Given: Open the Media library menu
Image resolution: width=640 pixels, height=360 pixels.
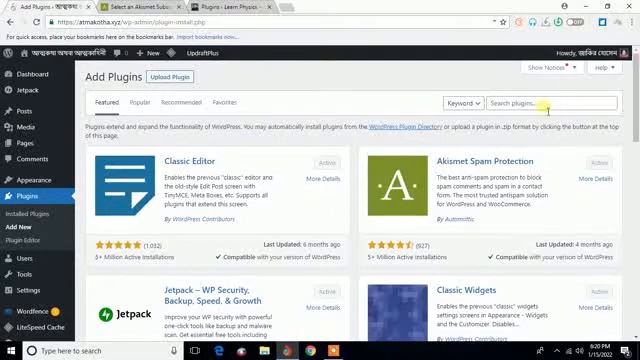Looking at the screenshot, I should coord(25,127).
